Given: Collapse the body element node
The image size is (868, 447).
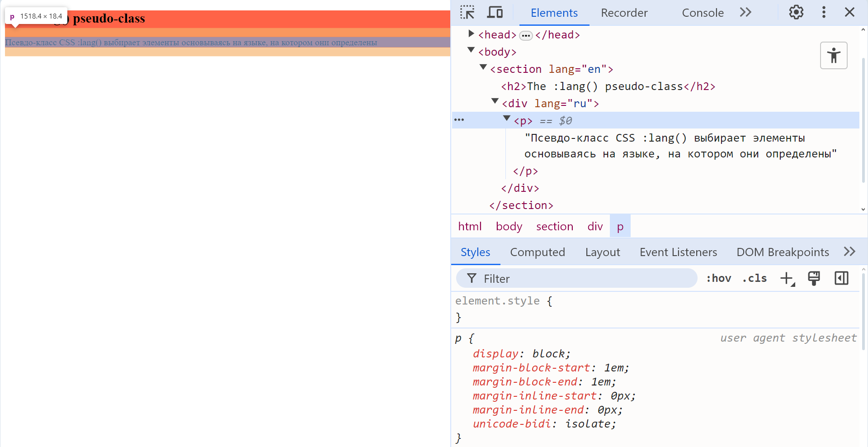Looking at the screenshot, I should click(x=471, y=50).
